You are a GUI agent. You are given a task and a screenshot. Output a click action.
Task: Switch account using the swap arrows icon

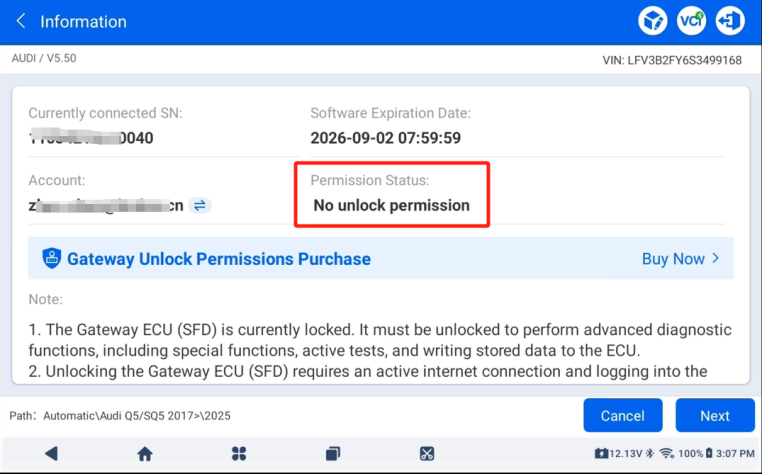[200, 205]
